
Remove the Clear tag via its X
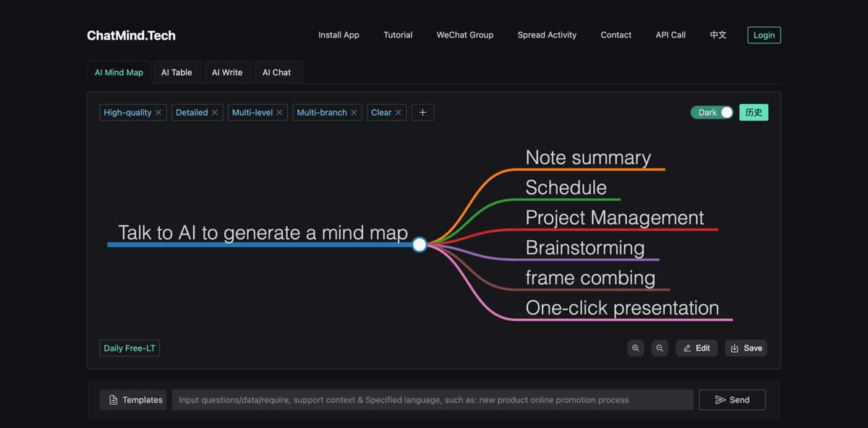pyautogui.click(x=398, y=113)
